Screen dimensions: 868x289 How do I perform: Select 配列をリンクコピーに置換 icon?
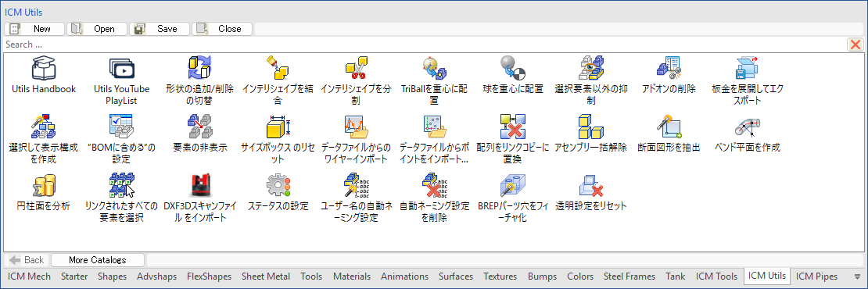[x=512, y=127]
